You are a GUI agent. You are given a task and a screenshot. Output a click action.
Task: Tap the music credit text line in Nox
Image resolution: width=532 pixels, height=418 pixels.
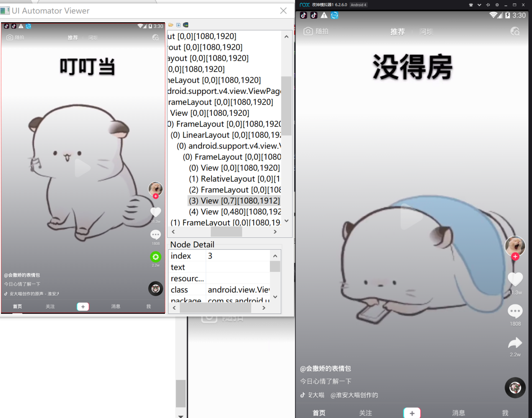[x=339, y=395]
